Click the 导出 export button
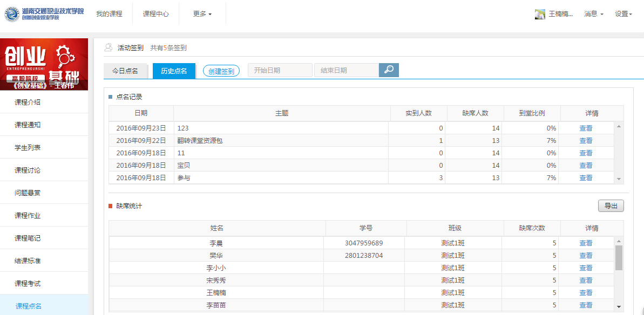Screen dimensions: 644x315 (611, 206)
